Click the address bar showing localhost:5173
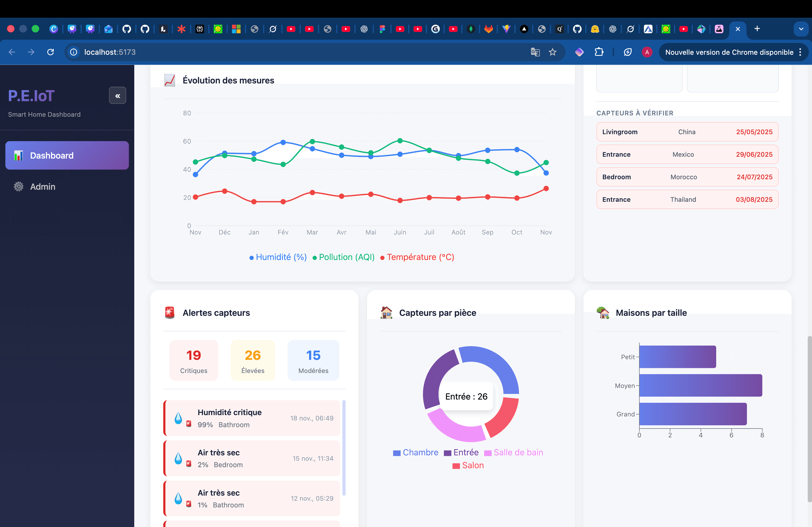 (110, 52)
